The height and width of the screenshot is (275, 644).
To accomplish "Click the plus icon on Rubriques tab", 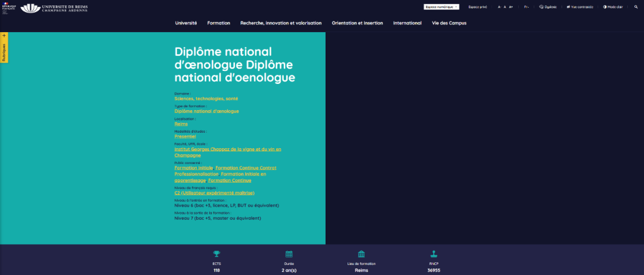I will (4, 36).
